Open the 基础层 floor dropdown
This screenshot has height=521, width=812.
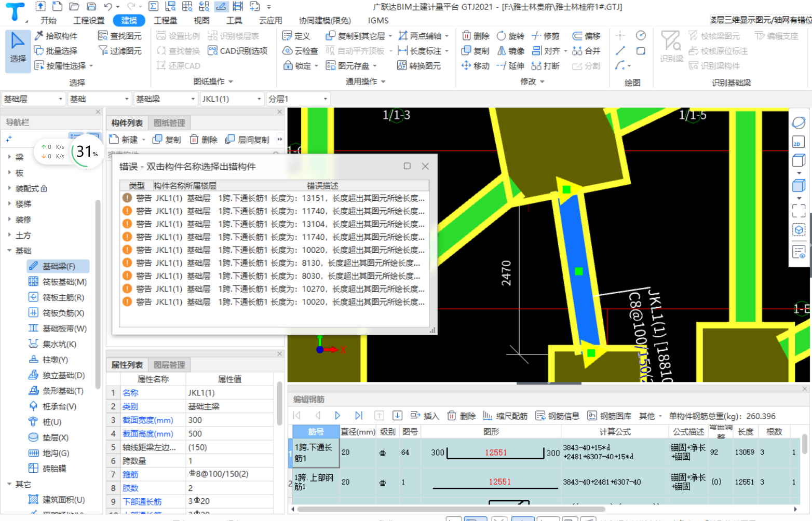click(x=33, y=99)
